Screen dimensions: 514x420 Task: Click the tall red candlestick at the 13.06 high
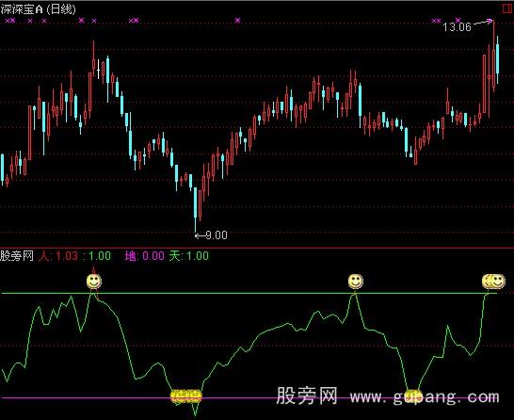[493, 56]
